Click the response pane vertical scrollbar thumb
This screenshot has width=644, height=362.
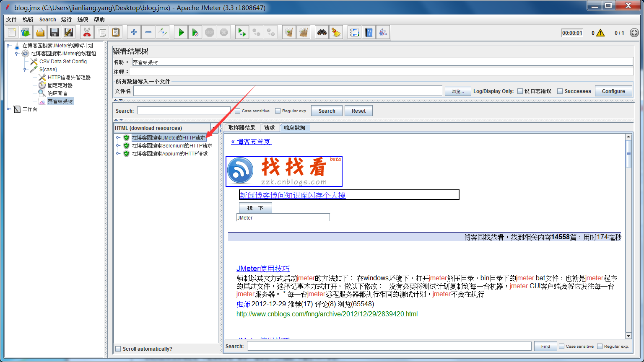tap(628, 154)
